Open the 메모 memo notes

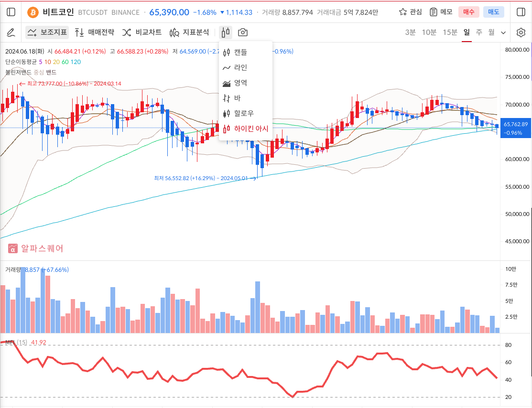441,12
